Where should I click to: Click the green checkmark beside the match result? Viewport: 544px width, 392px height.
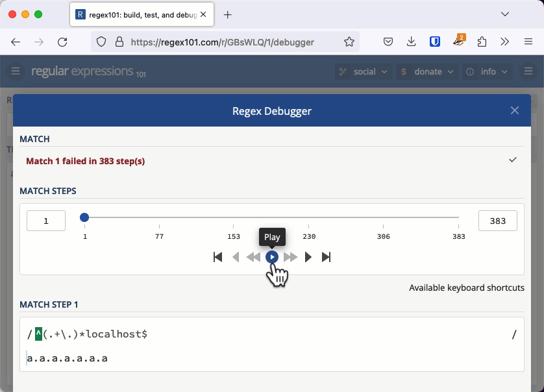tap(513, 159)
